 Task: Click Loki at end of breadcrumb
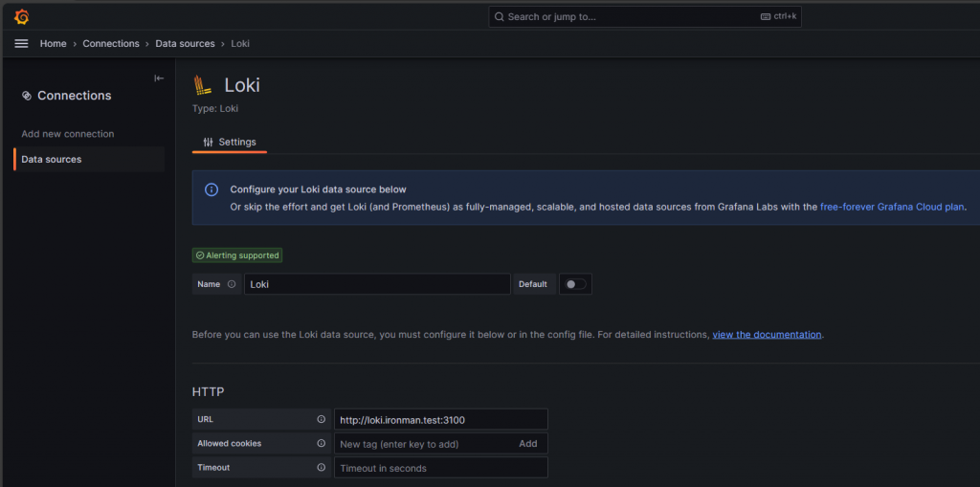point(240,44)
